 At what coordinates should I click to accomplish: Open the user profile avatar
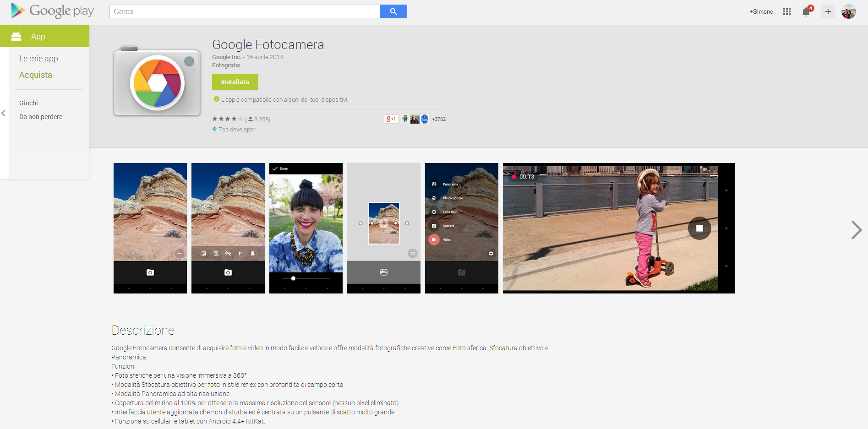tap(849, 11)
